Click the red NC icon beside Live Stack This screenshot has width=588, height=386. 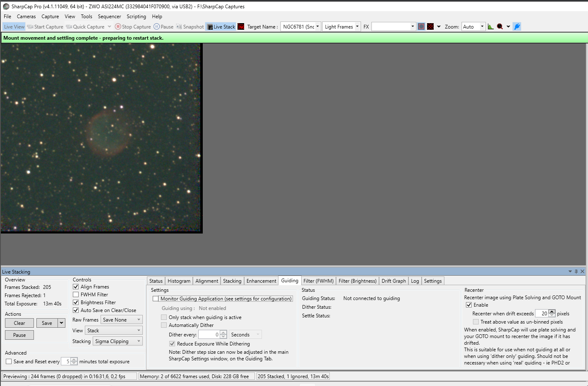click(x=241, y=27)
